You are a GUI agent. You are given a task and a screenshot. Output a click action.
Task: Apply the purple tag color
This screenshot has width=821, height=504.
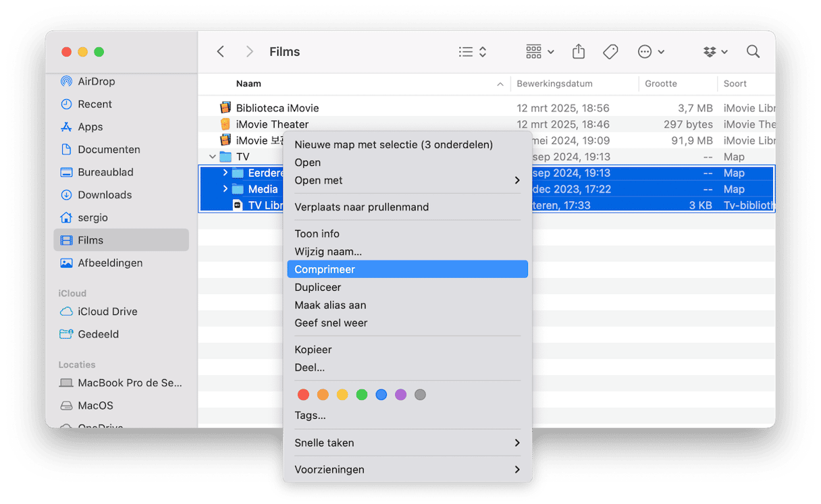pos(401,395)
